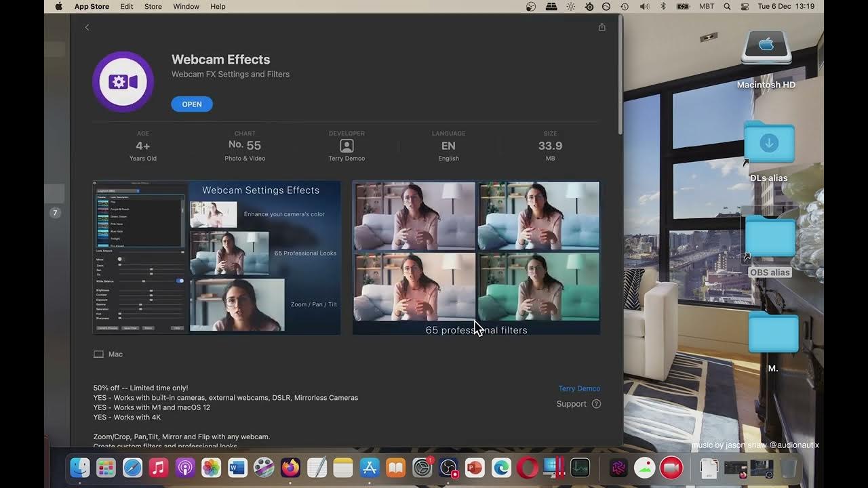Click the Terry Demco developer icon
Screen dimensions: 868x488
pyautogui.click(x=347, y=146)
